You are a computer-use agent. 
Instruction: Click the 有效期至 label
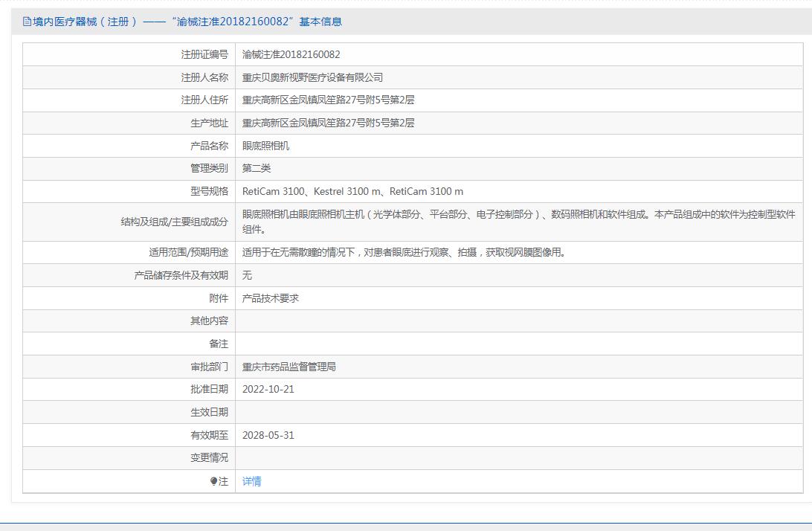click(x=209, y=435)
